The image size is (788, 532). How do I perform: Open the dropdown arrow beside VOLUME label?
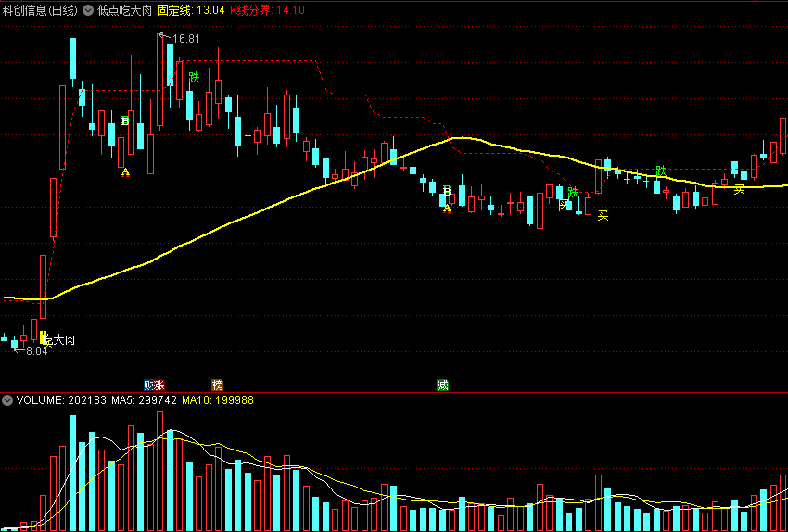[x=7, y=400]
